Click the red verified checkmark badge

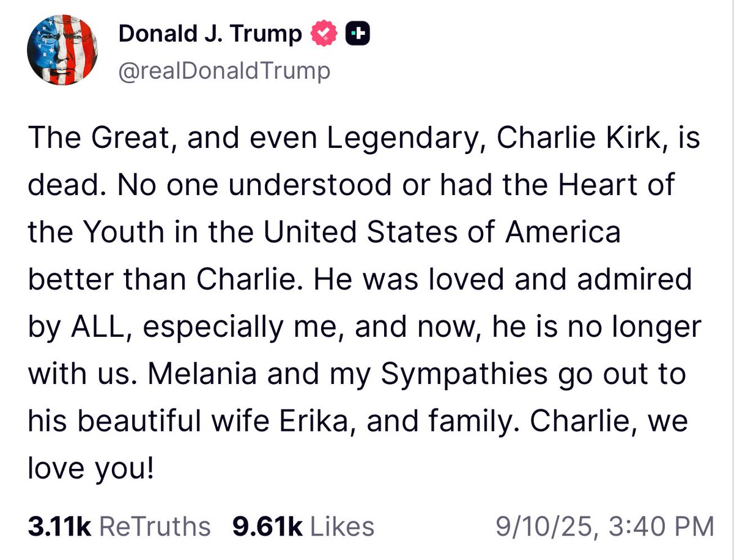pyautogui.click(x=324, y=34)
